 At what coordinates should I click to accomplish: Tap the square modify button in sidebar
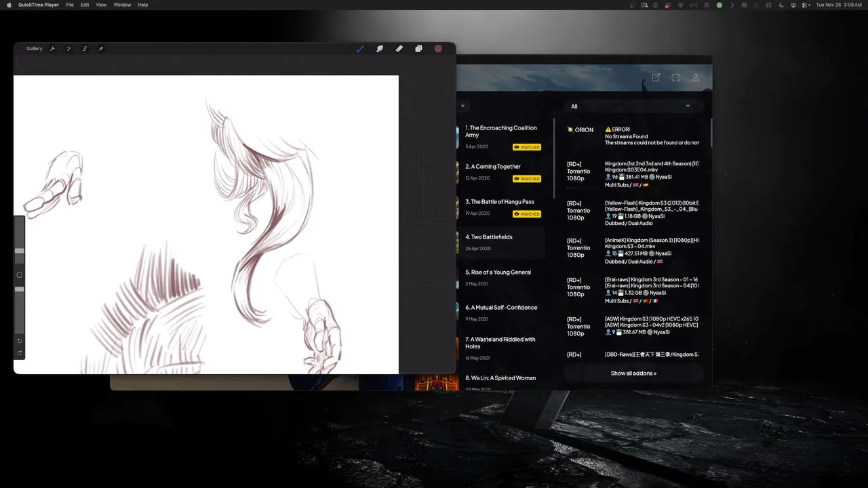(x=20, y=275)
